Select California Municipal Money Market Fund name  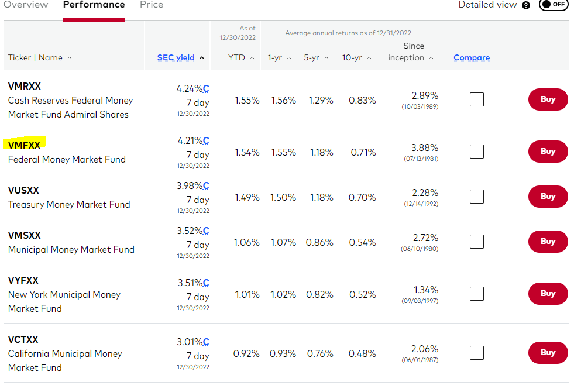pos(65,360)
